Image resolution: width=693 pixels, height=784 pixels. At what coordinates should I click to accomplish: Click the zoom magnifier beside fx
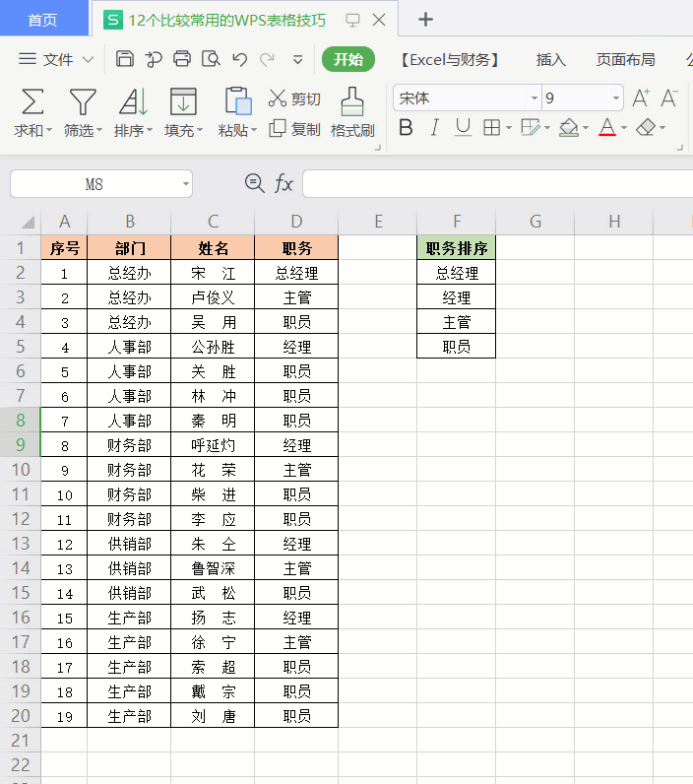pyautogui.click(x=254, y=183)
